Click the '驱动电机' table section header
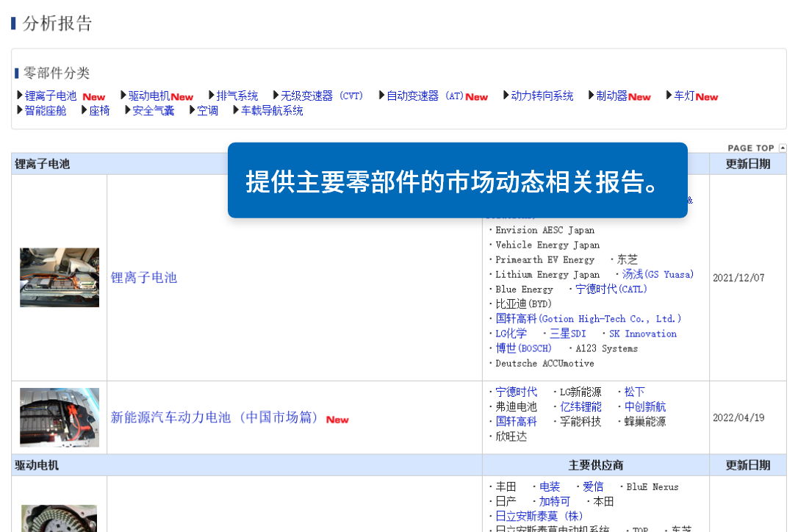Image resolution: width=798 pixels, height=532 pixels. pos(37,465)
